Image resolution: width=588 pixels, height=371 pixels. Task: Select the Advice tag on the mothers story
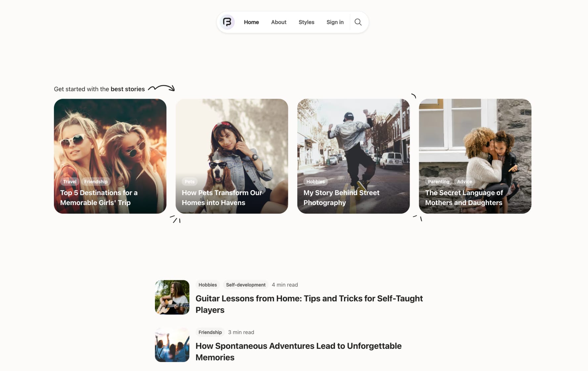coord(465,182)
